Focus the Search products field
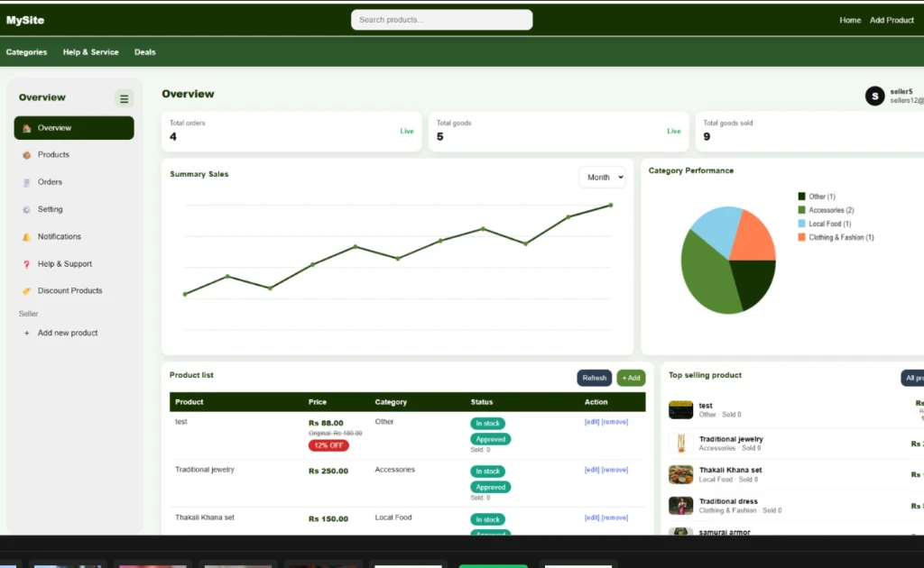Image resolution: width=924 pixels, height=568 pixels. point(442,20)
